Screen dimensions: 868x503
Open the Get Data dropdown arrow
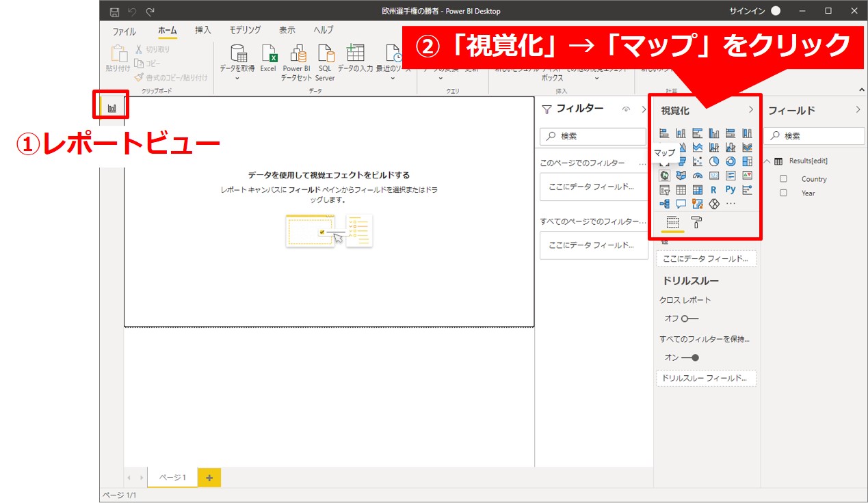237,78
